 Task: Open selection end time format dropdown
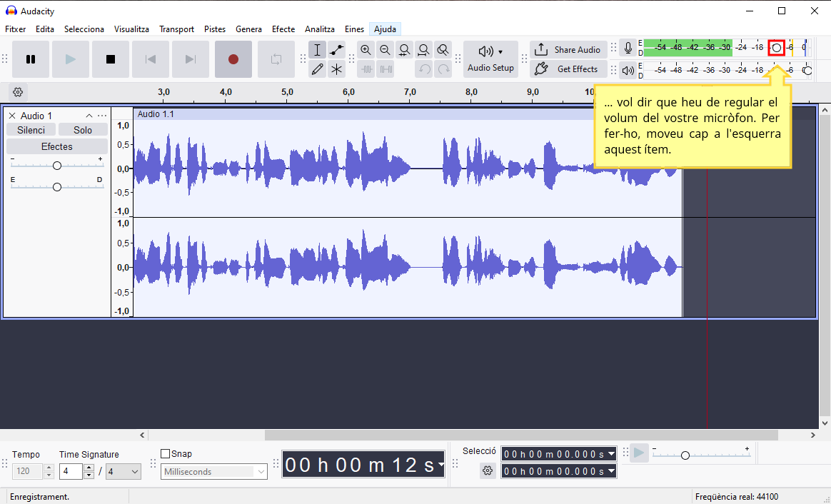coord(612,471)
